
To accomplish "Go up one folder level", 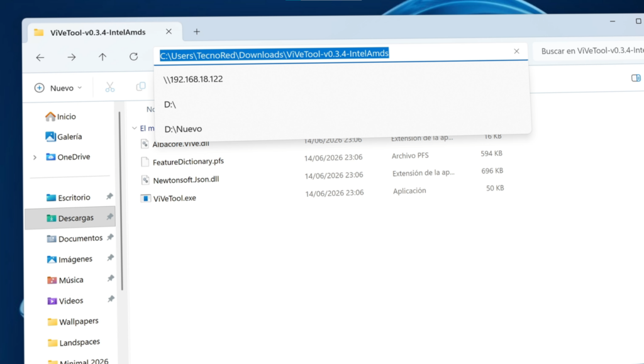I will pyautogui.click(x=103, y=57).
